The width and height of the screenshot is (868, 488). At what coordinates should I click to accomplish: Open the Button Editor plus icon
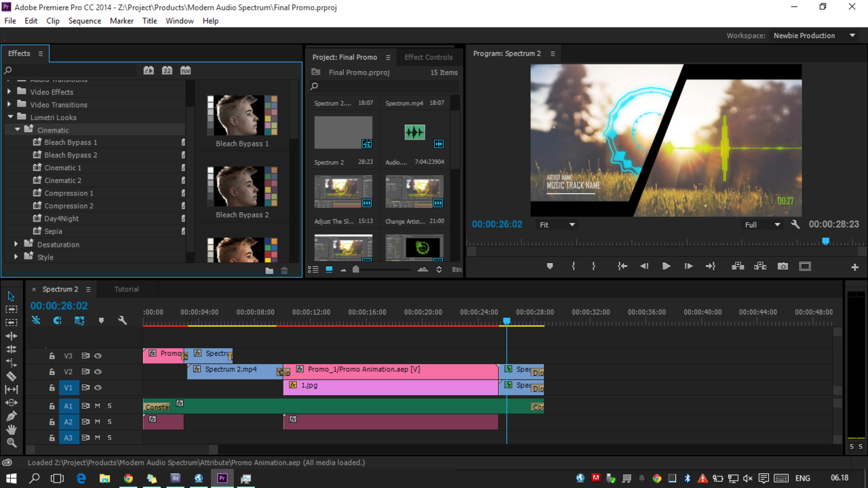click(x=854, y=267)
